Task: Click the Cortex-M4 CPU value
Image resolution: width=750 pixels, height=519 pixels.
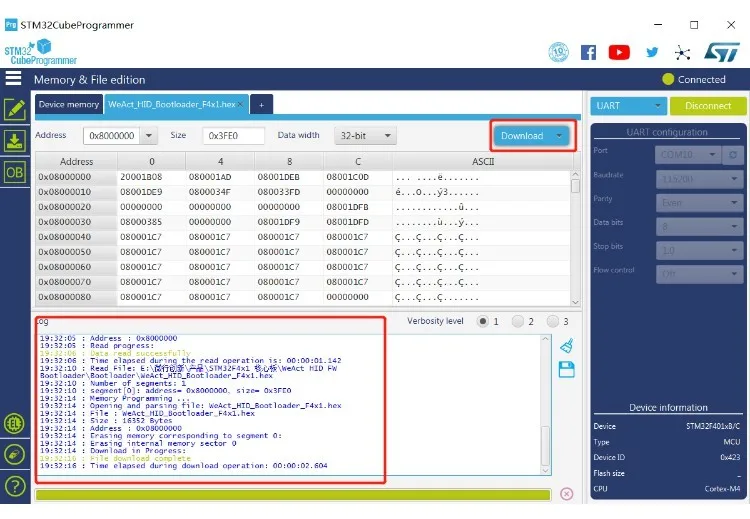Action: [x=722, y=489]
